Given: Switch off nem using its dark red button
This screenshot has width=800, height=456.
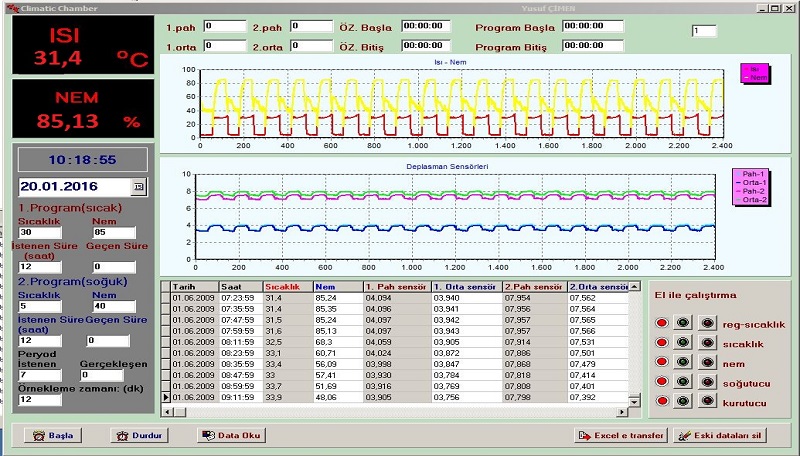Looking at the screenshot, I should pyautogui.click(x=707, y=362).
